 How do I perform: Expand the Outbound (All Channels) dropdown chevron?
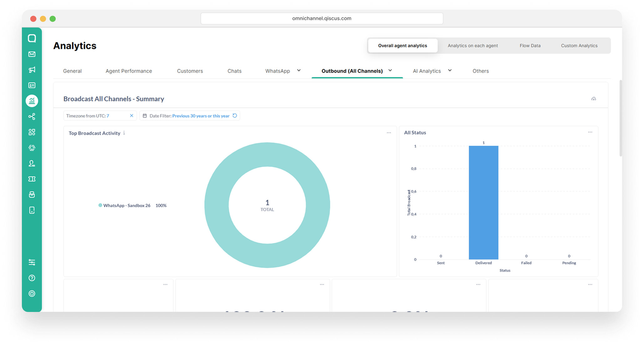(x=390, y=71)
